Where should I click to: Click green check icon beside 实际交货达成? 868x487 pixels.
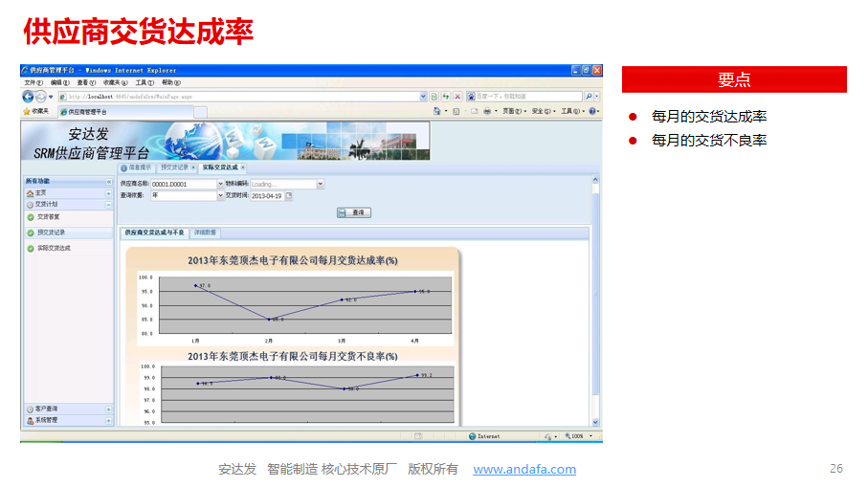click(x=31, y=249)
